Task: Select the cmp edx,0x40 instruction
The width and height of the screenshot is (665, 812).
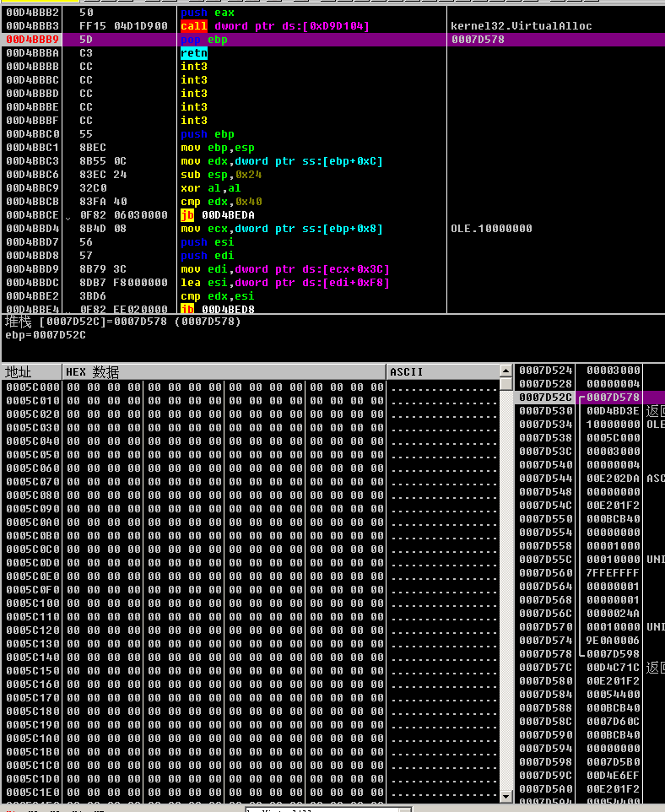Action: [x=221, y=202]
